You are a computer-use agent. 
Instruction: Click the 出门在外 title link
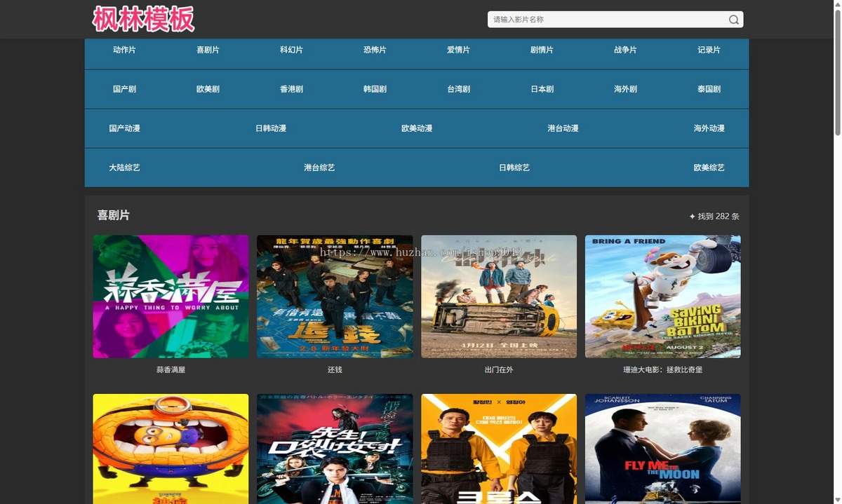pyautogui.click(x=499, y=369)
